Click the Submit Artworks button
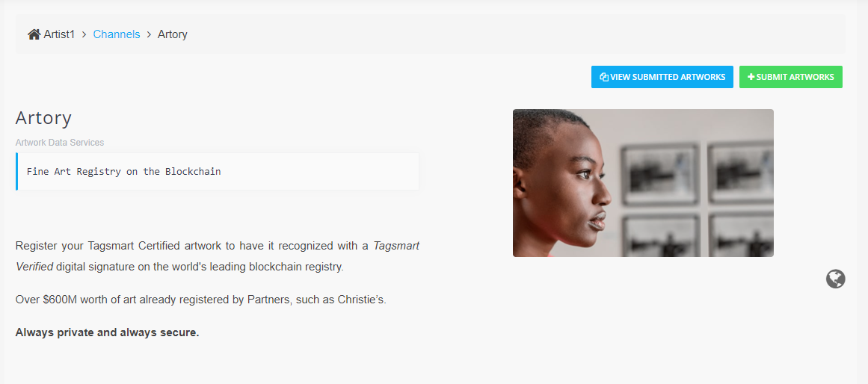This screenshot has width=868, height=384. pos(791,77)
